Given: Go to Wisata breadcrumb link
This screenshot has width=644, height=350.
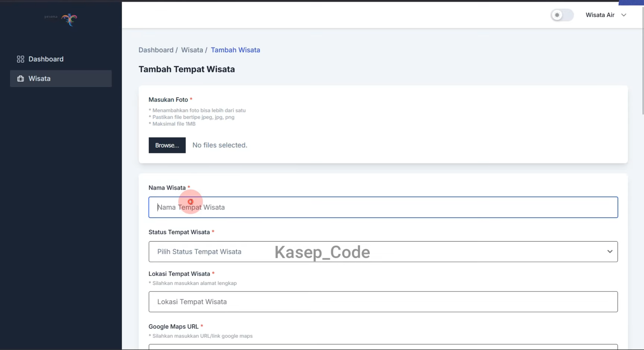Looking at the screenshot, I should [192, 50].
